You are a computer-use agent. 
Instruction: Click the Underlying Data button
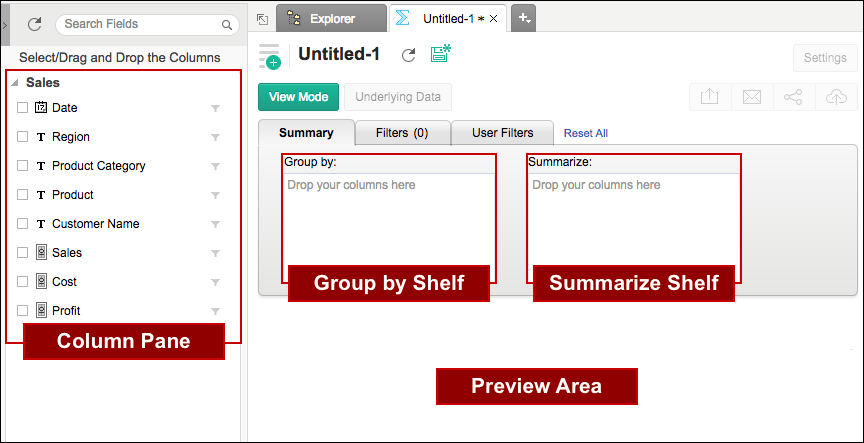[x=398, y=97]
